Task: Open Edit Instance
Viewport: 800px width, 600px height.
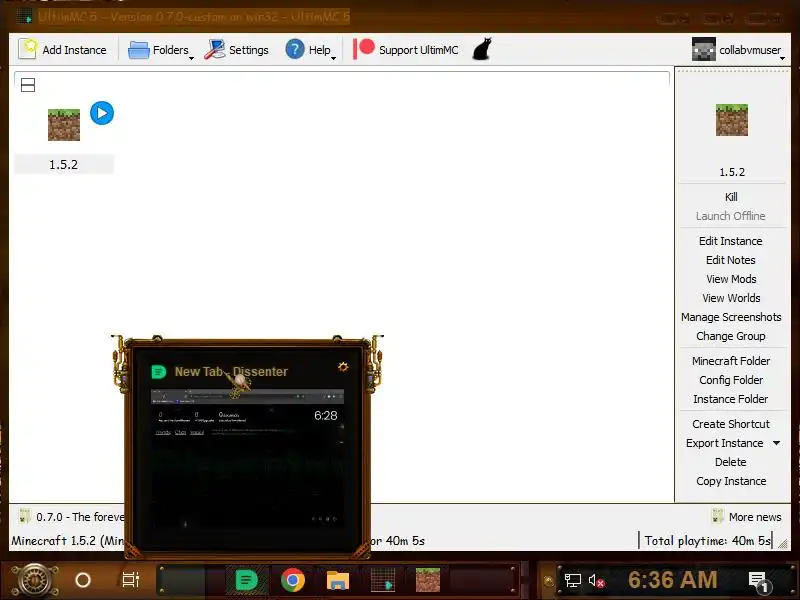Action: click(731, 241)
